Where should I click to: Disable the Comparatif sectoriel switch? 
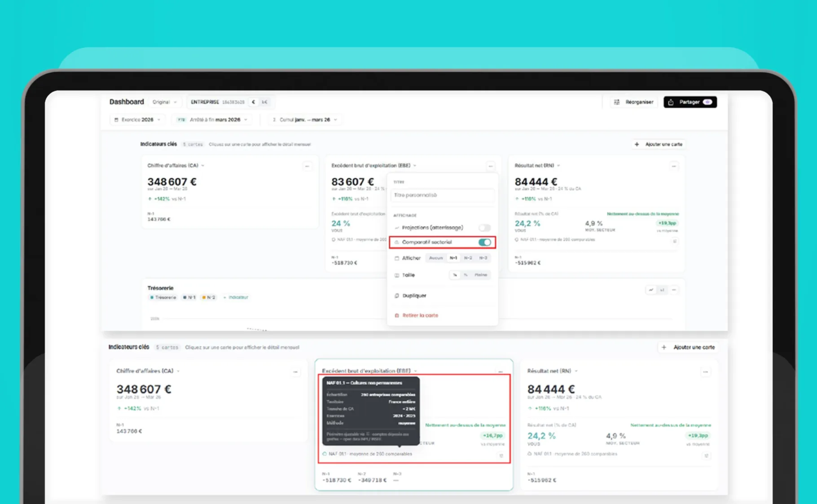click(x=484, y=242)
